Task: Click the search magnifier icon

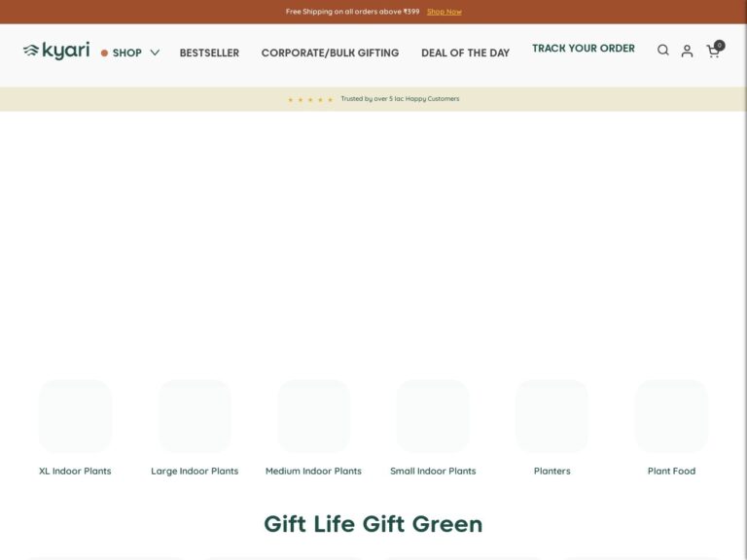Action: click(x=663, y=51)
